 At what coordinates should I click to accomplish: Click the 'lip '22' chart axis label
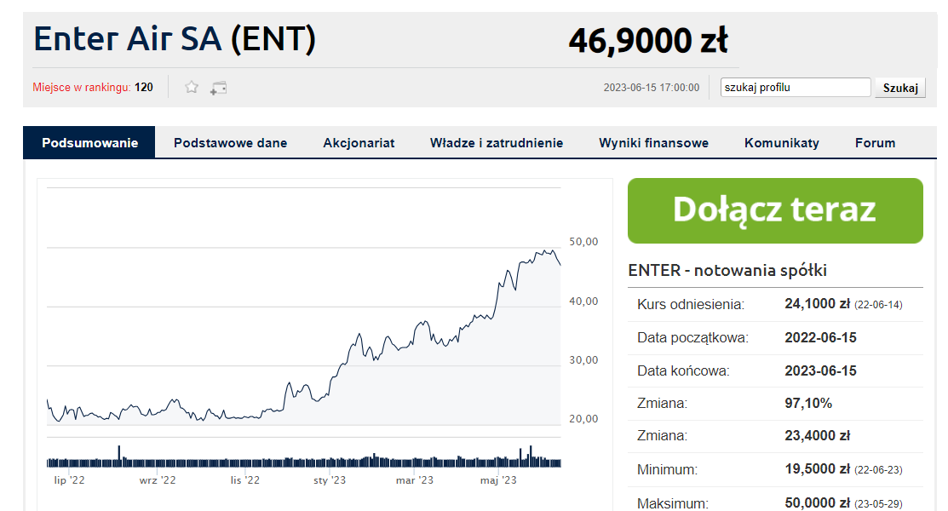click(70, 480)
